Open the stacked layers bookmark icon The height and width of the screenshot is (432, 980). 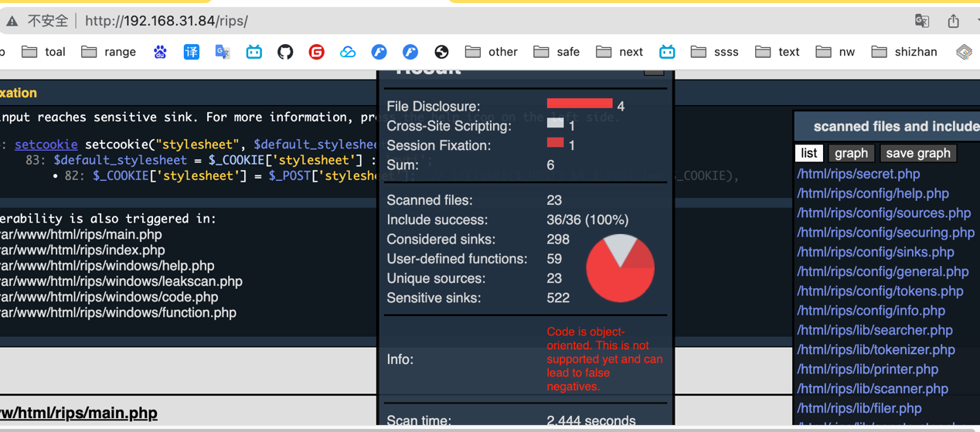click(x=963, y=52)
